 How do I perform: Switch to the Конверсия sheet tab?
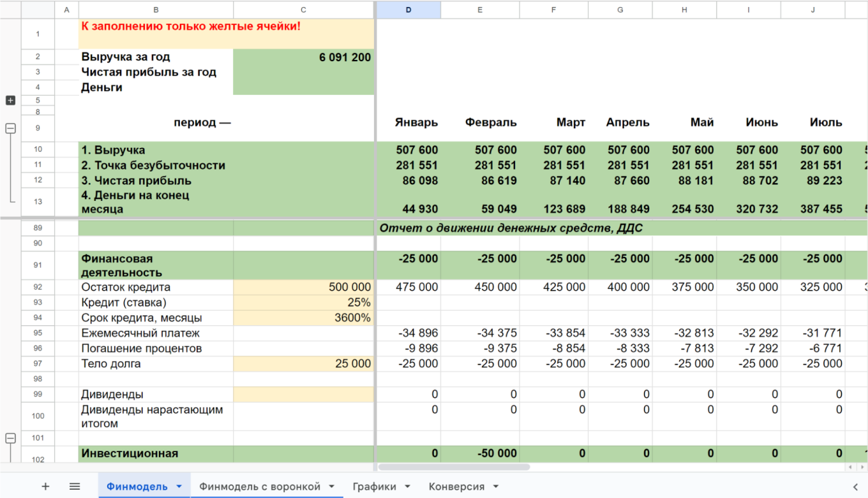point(456,487)
